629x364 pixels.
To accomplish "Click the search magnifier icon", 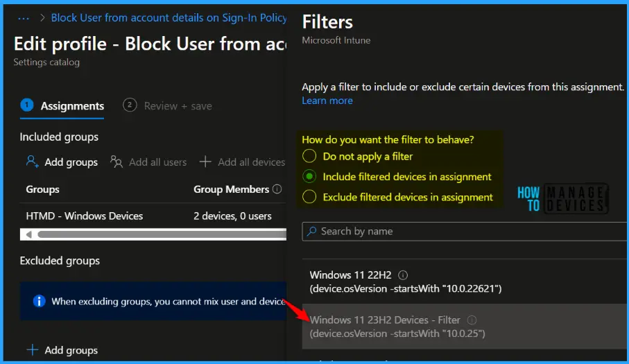I will (311, 232).
